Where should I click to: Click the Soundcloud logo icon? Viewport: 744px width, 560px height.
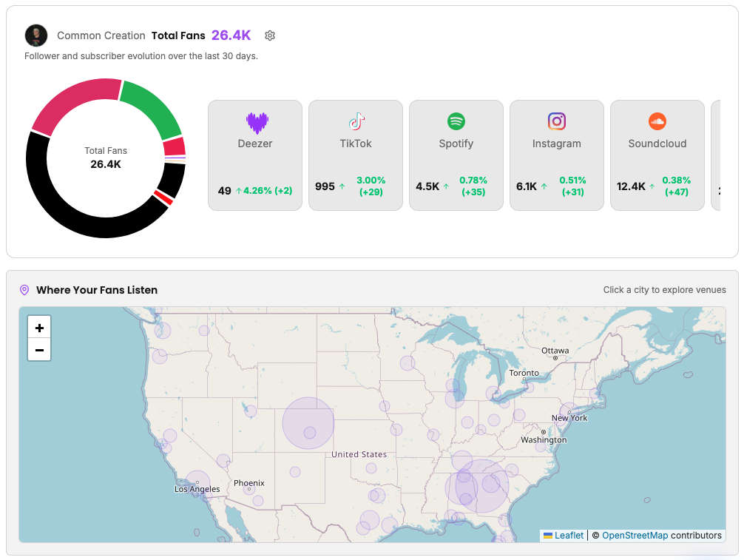(x=657, y=121)
